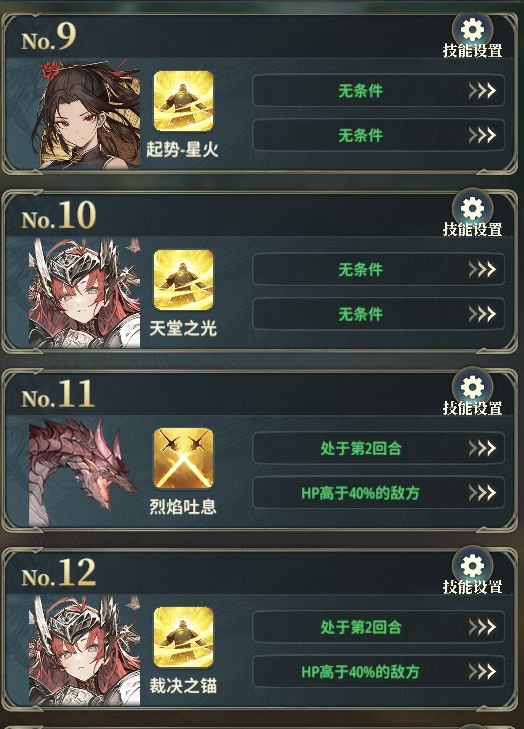Open 处于第2回合 condition in No.11
The height and width of the screenshot is (729, 524).
[378, 448]
